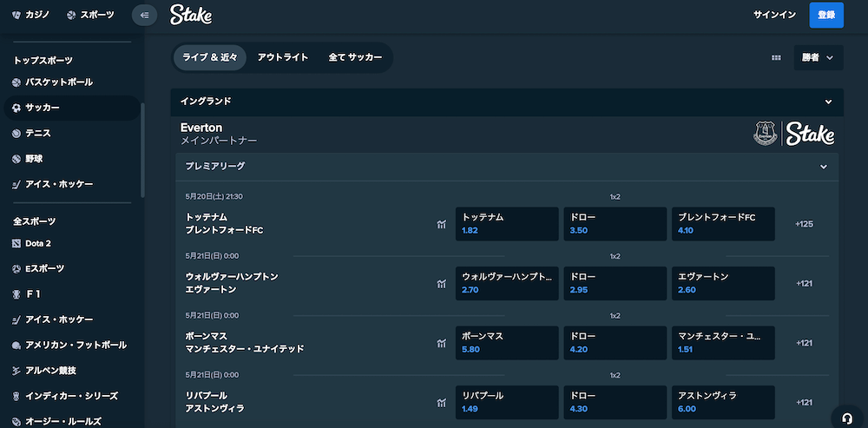
Task: Open the ボーンマス vs マンチェスター・ユナイテッド match
Action: click(245, 342)
